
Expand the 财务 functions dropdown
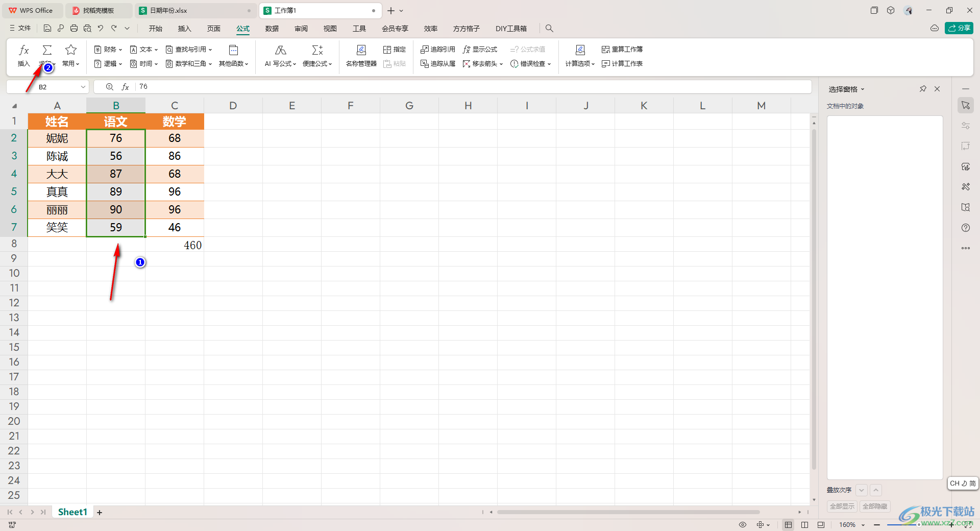(x=108, y=50)
